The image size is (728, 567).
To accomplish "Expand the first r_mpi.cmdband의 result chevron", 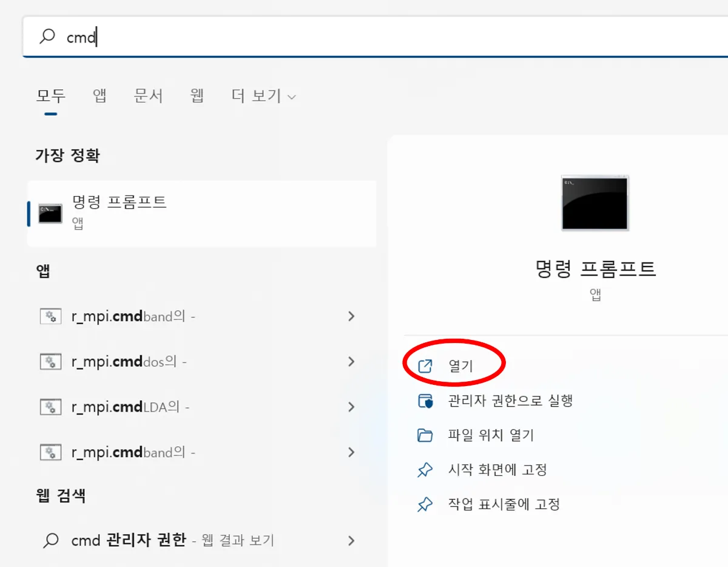I will [351, 316].
